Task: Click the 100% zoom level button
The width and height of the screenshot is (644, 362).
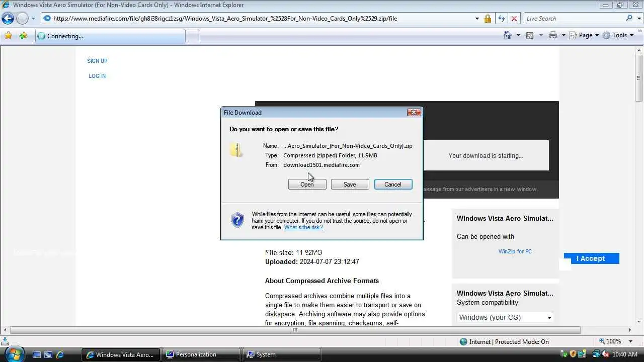Action: pyautogui.click(x=610, y=341)
